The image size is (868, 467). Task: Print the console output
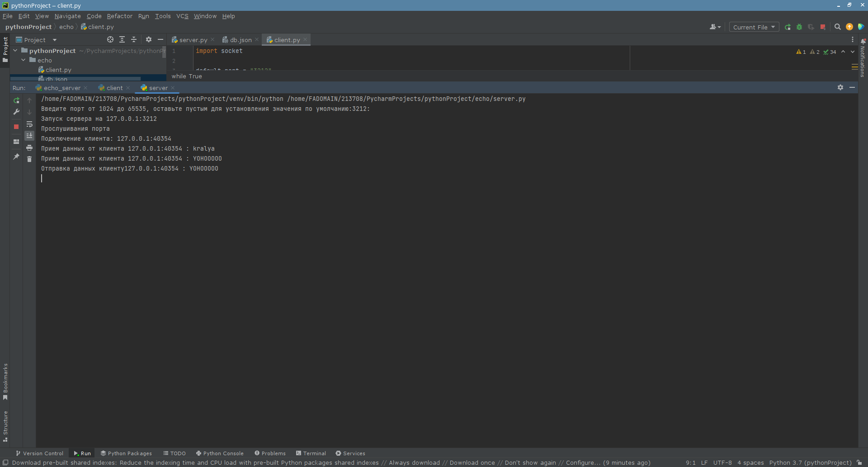click(x=29, y=148)
